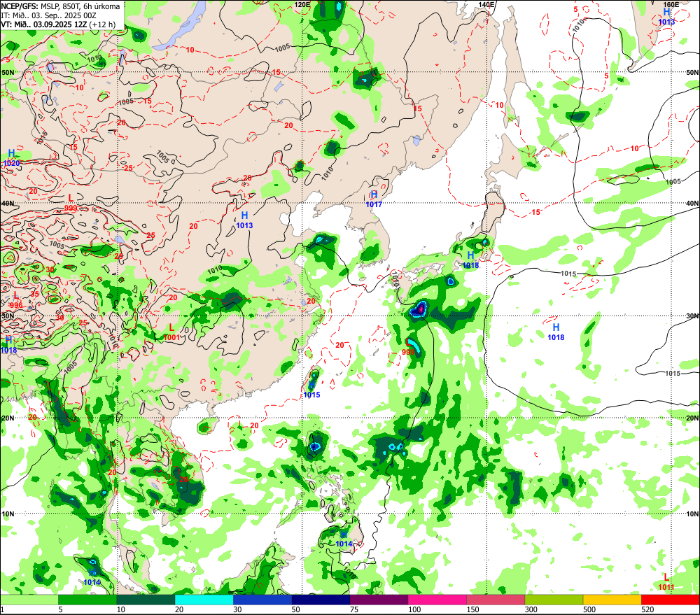
Task: Click the legend value label 75
Action: pyautogui.click(x=354, y=609)
